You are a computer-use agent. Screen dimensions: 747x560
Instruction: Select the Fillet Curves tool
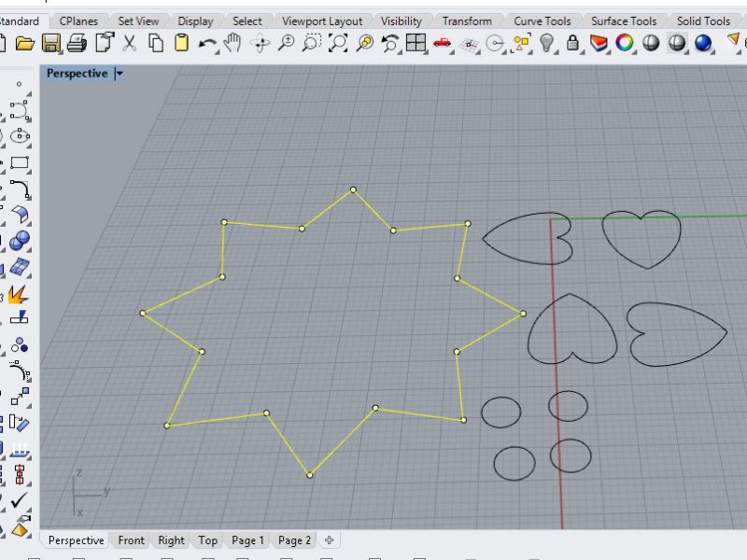[x=20, y=189]
